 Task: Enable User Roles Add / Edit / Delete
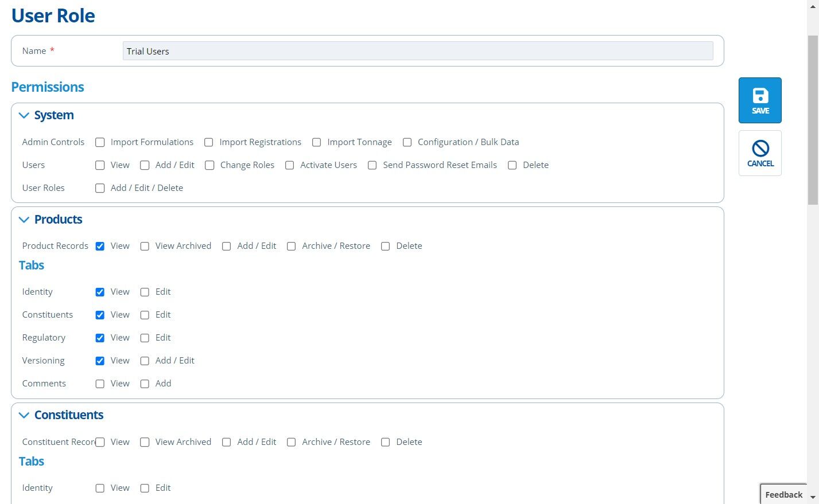pos(100,188)
